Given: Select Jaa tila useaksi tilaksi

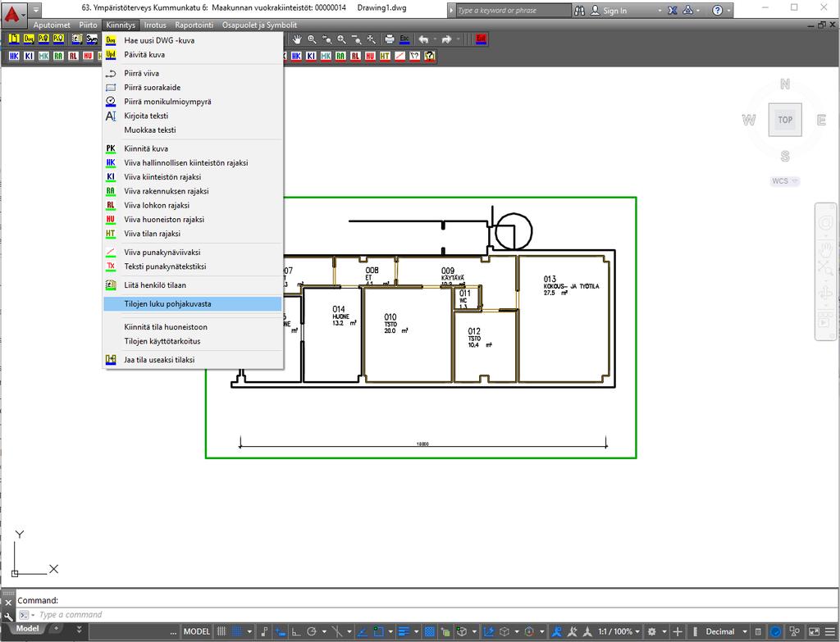Looking at the screenshot, I should (x=192, y=360).
